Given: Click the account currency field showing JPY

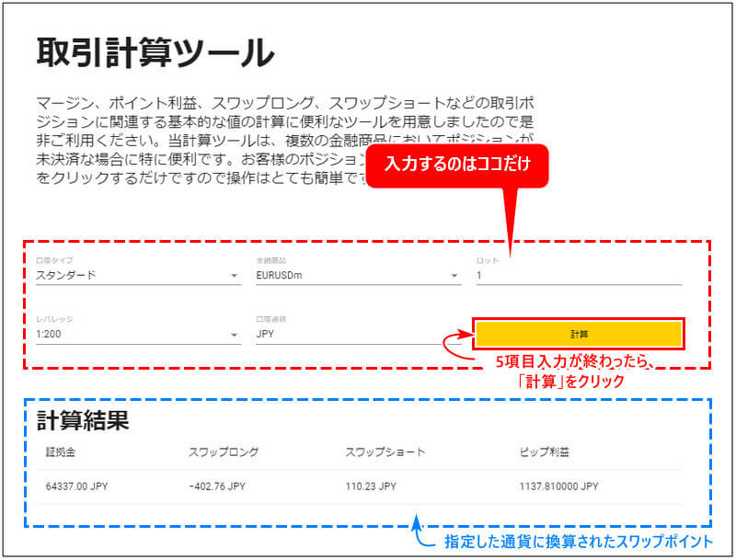Looking at the screenshot, I should click(x=359, y=335).
